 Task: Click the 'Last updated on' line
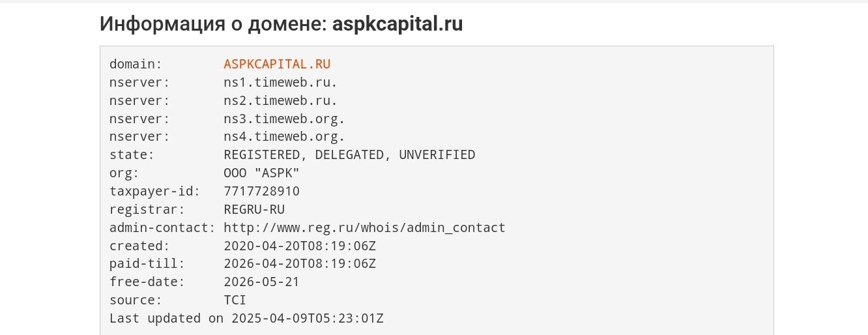[x=246, y=319]
